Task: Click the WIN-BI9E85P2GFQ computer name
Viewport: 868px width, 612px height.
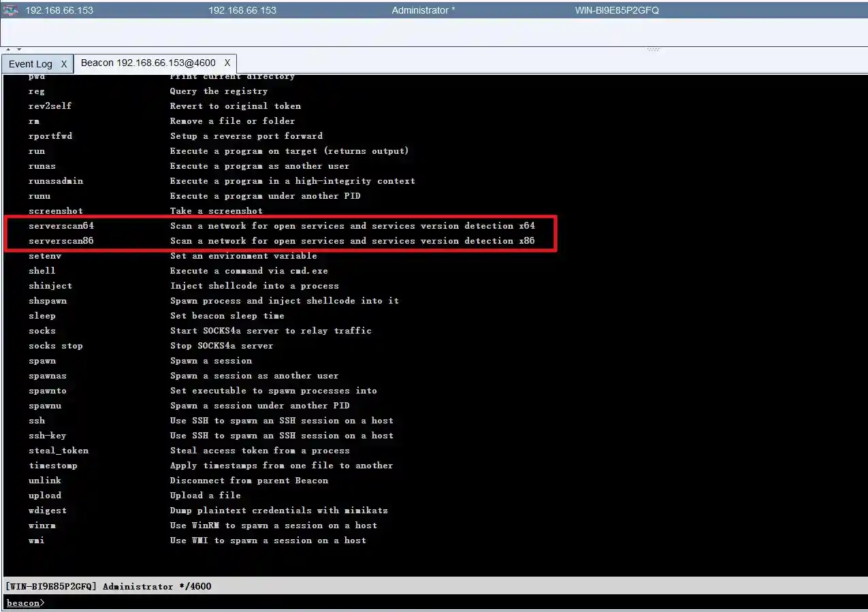Action: [618, 10]
